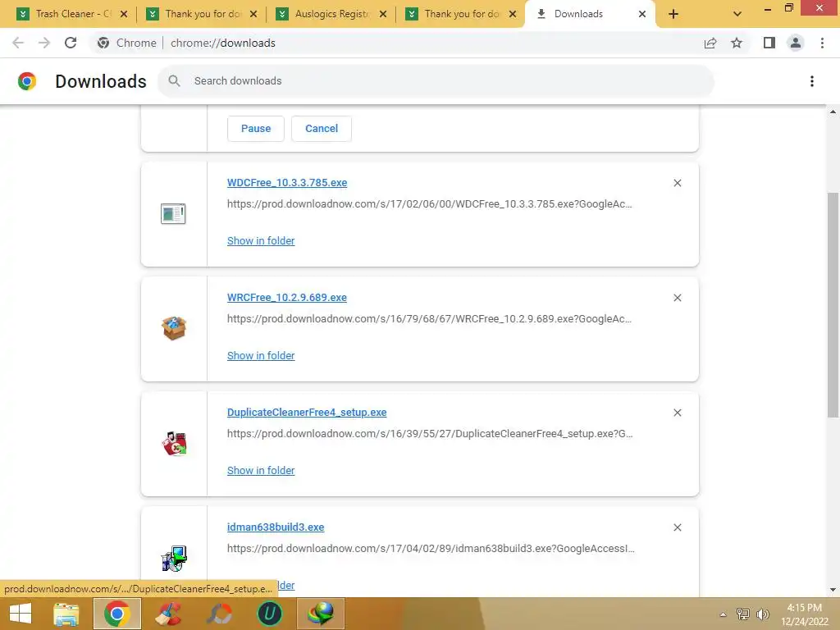Show WDCFree_10.3.3.785.exe in folder
Screen dimensions: 840x630
(261, 241)
